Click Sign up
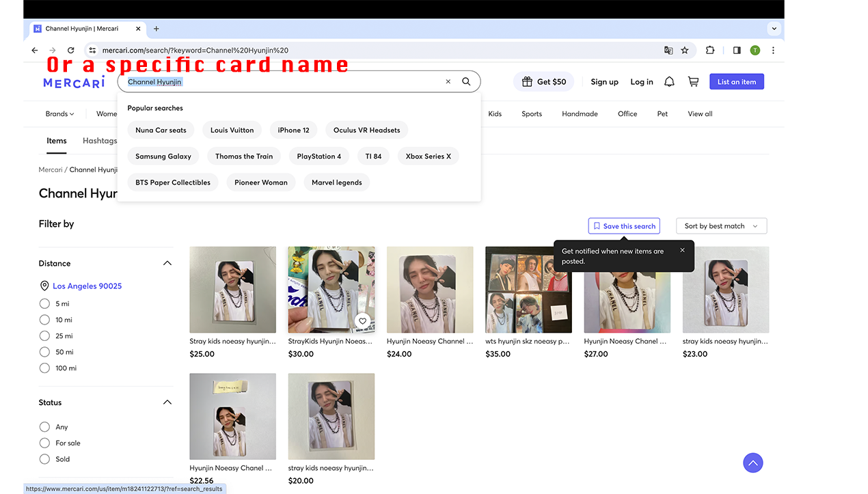The image size is (868, 494). 604,81
